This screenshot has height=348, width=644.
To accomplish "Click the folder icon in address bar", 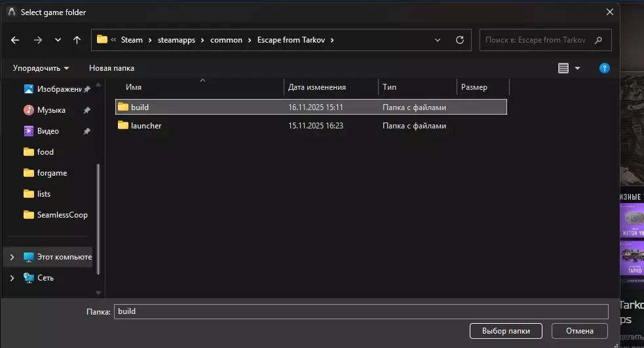I will click(102, 39).
